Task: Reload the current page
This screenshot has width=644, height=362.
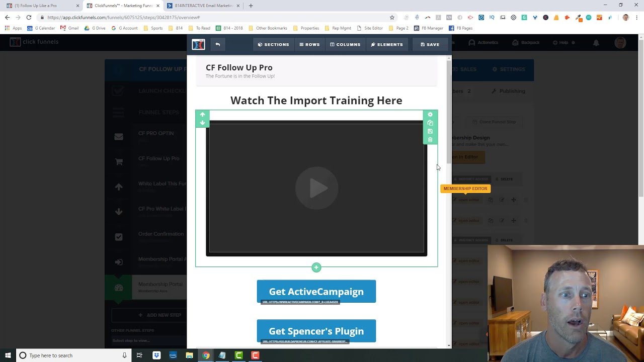Action: 29,17
